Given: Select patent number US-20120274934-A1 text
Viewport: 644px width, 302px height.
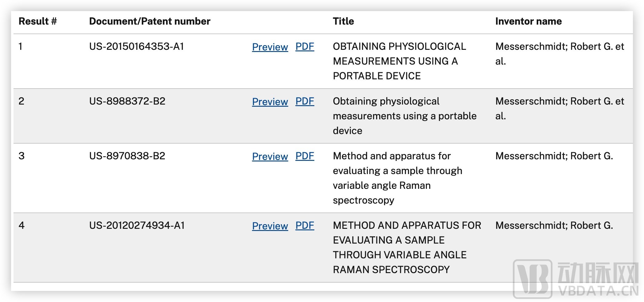Looking at the screenshot, I should (x=137, y=225).
